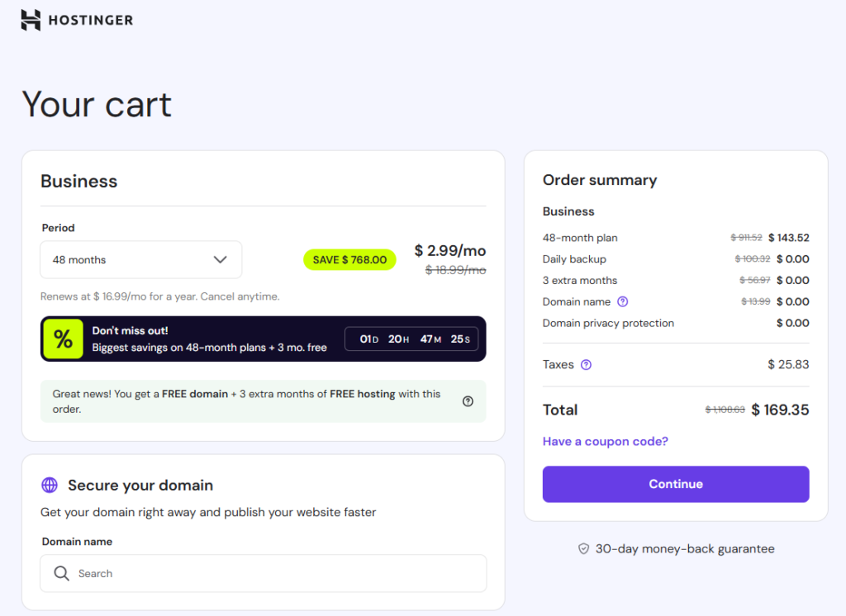Open the Taxes help tooltip icon
This screenshot has width=846, height=616.
click(x=587, y=364)
